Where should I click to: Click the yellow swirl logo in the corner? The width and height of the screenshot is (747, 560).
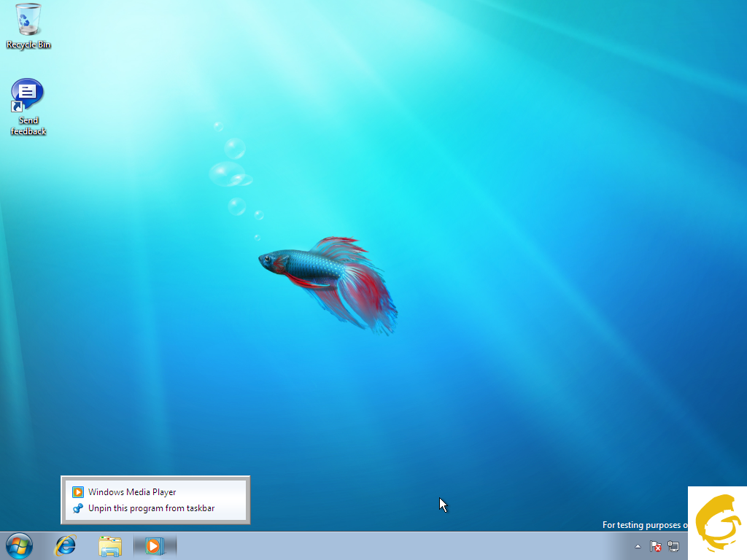(x=717, y=523)
